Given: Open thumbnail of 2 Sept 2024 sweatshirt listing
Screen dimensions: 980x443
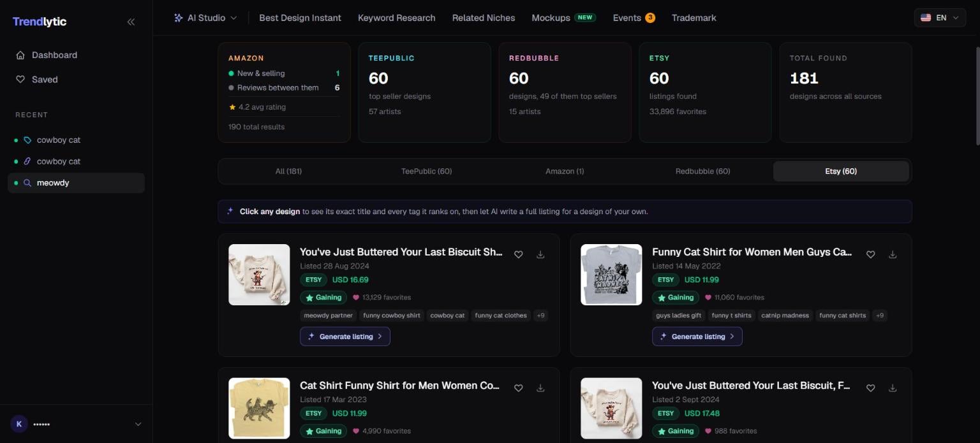Looking at the screenshot, I should pyautogui.click(x=611, y=408).
